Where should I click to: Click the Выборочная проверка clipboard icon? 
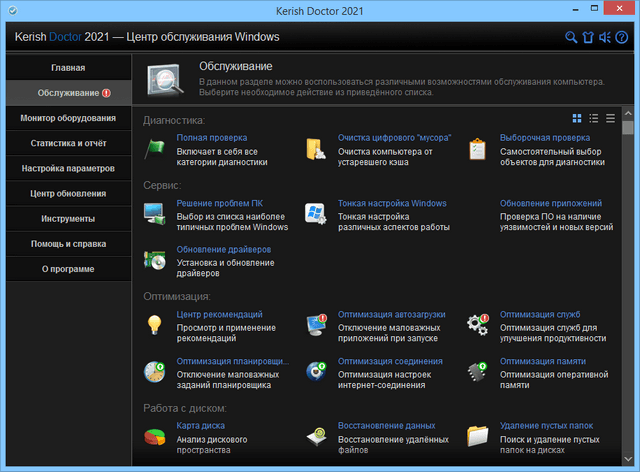click(478, 149)
